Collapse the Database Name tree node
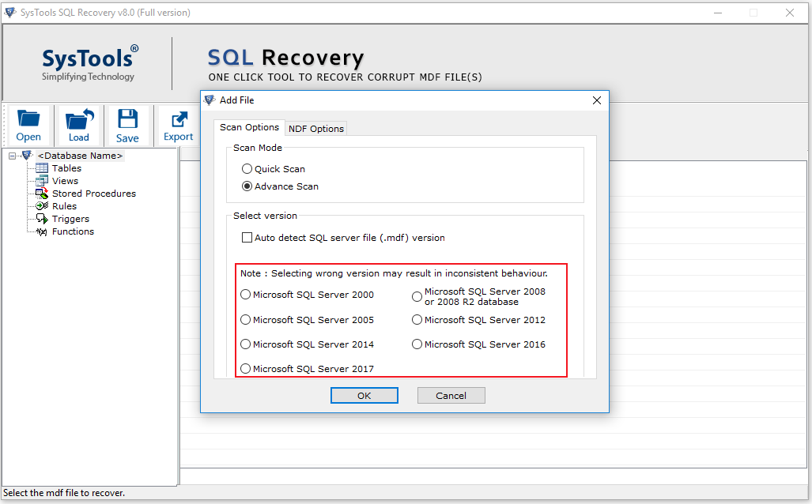Screen dimensions: 812x504 13,156
